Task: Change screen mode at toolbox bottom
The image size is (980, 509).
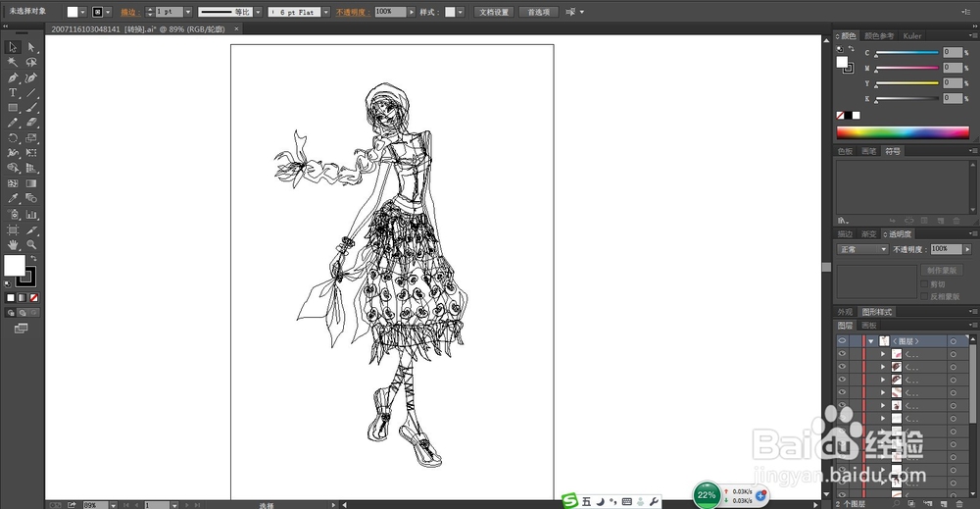Action: (x=21, y=328)
